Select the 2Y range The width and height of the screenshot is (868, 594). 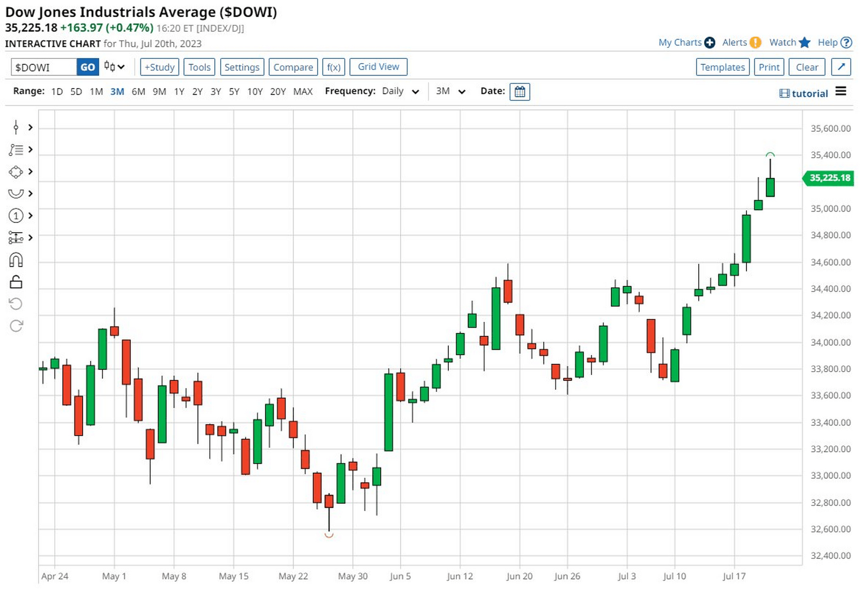tap(198, 91)
